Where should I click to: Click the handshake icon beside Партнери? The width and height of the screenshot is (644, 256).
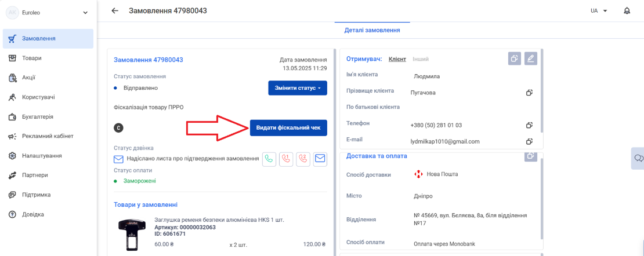(12, 175)
